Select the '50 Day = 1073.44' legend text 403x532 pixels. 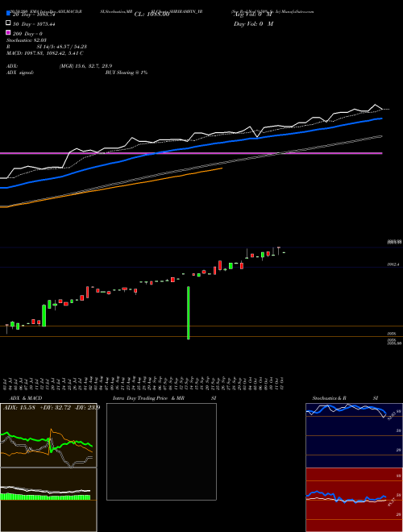pyautogui.click(x=34, y=24)
